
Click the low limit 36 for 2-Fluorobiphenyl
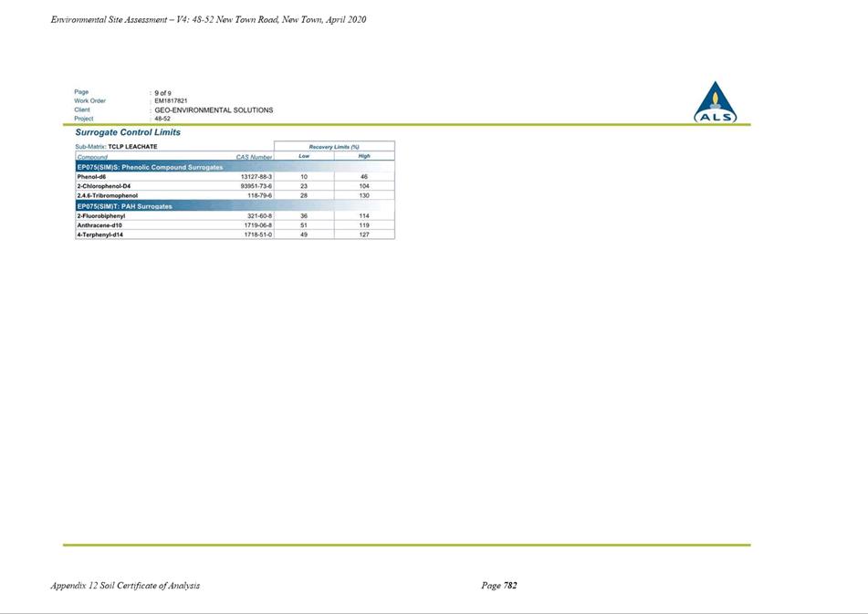(304, 216)
